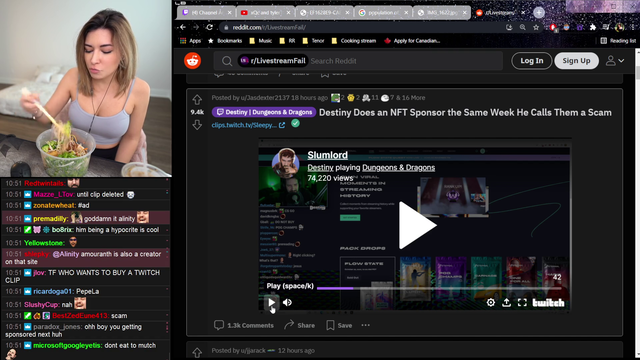The height and width of the screenshot is (360, 640).
Task: Open the Cooking stream bookmark folder
Action: click(353, 41)
